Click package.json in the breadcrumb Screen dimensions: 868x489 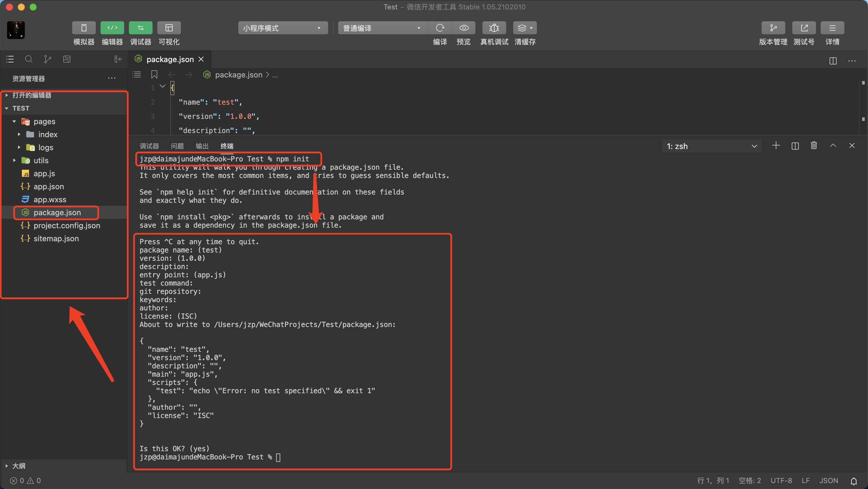click(239, 75)
